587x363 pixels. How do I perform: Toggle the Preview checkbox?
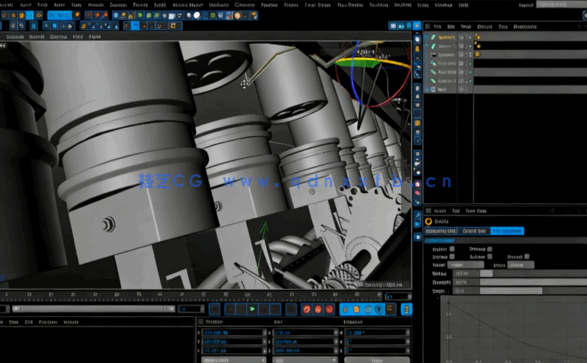490,249
